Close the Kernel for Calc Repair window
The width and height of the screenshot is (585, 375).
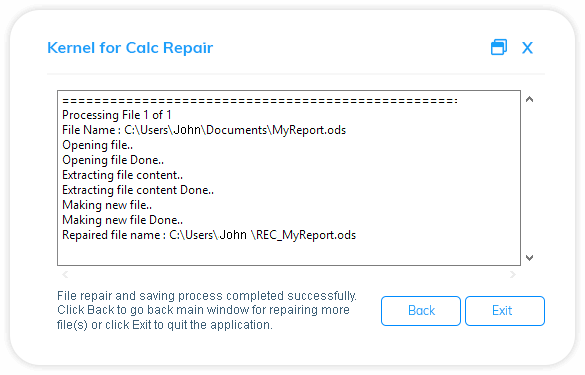(527, 48)
